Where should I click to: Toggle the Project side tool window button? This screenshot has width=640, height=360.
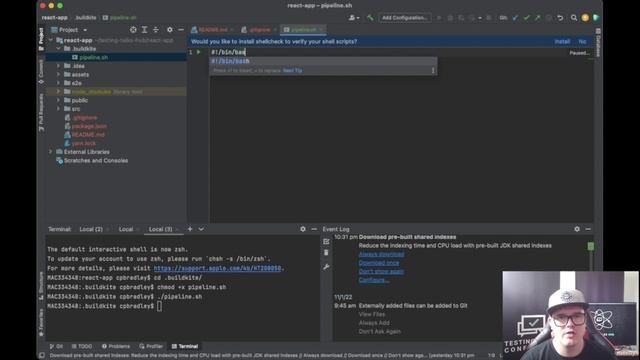[41, 39]
